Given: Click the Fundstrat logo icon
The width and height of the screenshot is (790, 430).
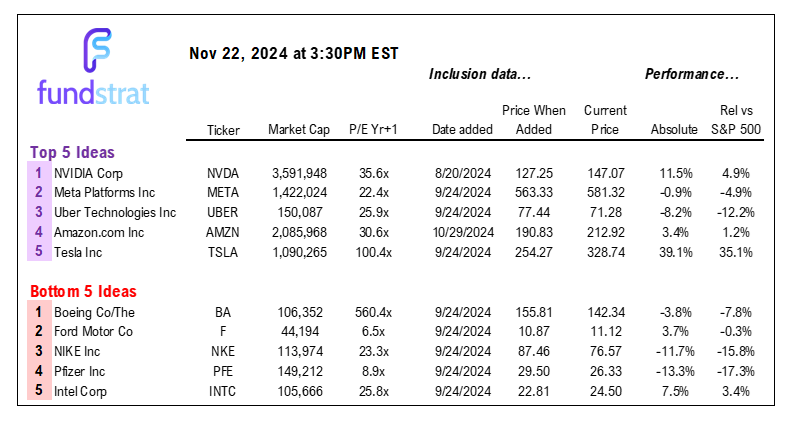Looking at the screenshot, I should [x=97, y=50].
